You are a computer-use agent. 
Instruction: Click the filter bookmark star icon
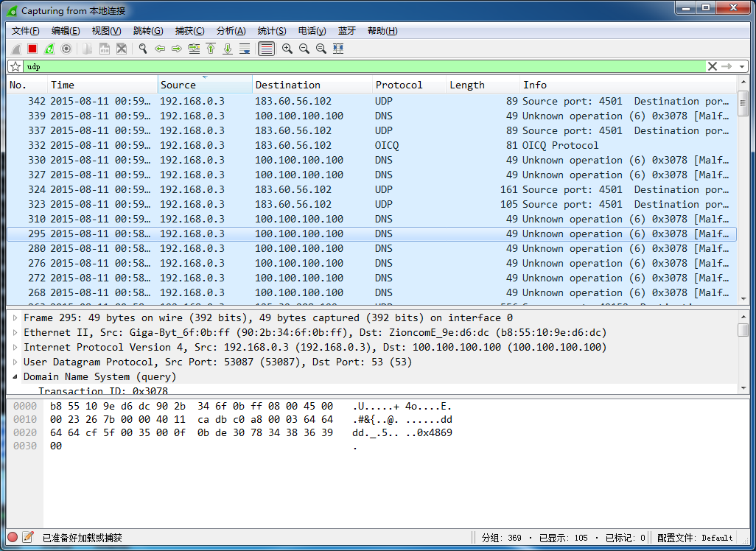pos(15,66)
